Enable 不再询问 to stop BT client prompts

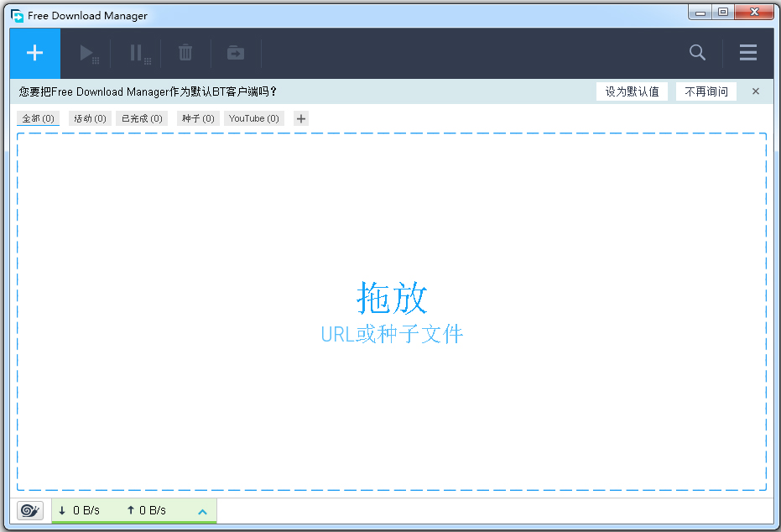tap(706, 91)
